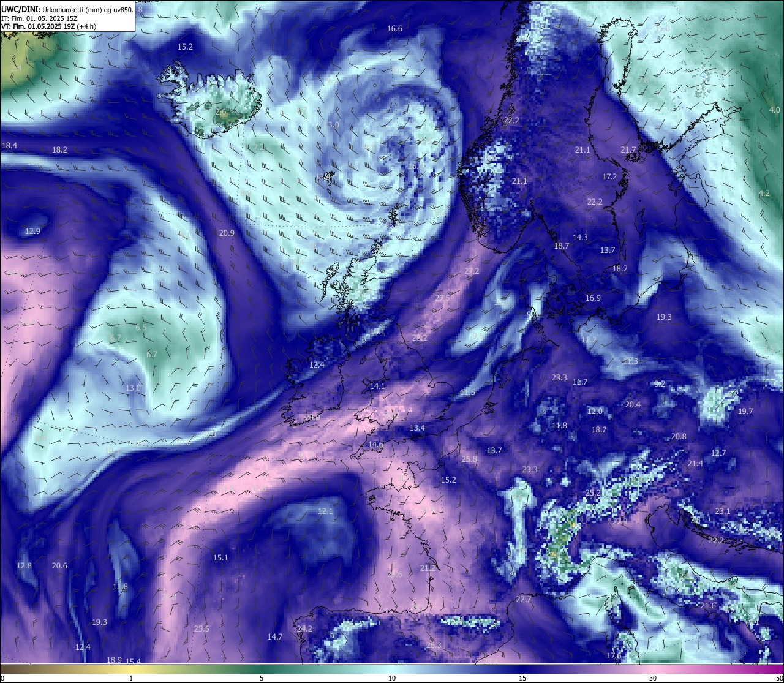This screenshot has width=784, height=683.
Task: Select the 18.9 value near the colorbar
Action: coord(114,660)
